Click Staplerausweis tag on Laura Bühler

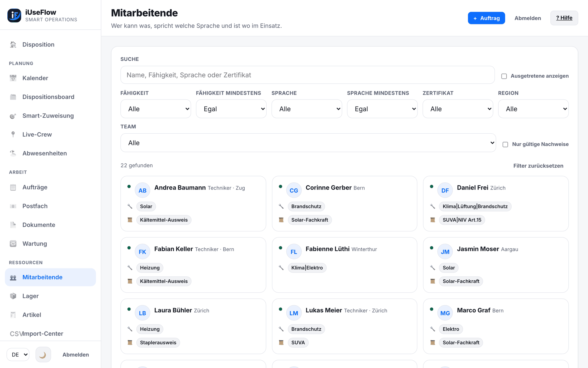tap(158, 343)
